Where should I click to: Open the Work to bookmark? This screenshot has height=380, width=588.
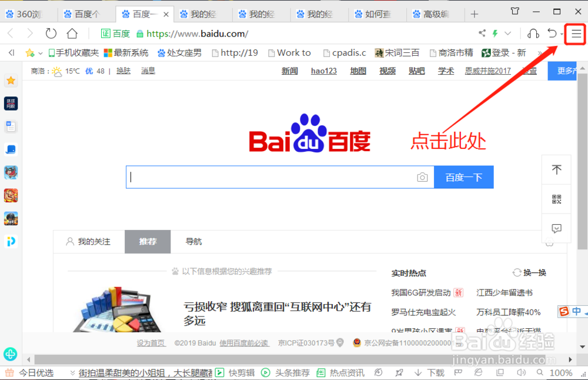point(289,53)
